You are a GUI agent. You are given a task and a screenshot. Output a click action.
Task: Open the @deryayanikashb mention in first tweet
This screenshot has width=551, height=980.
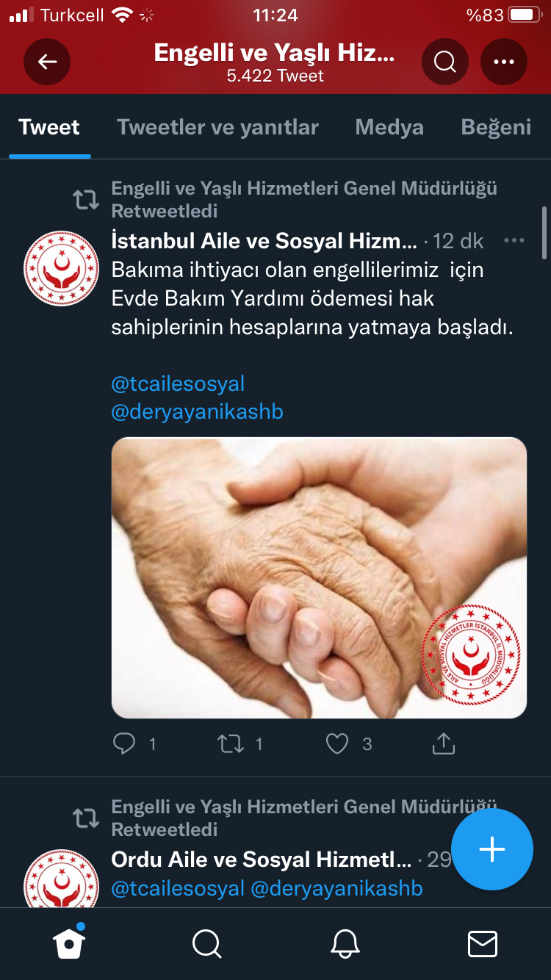tap(197, 412)
